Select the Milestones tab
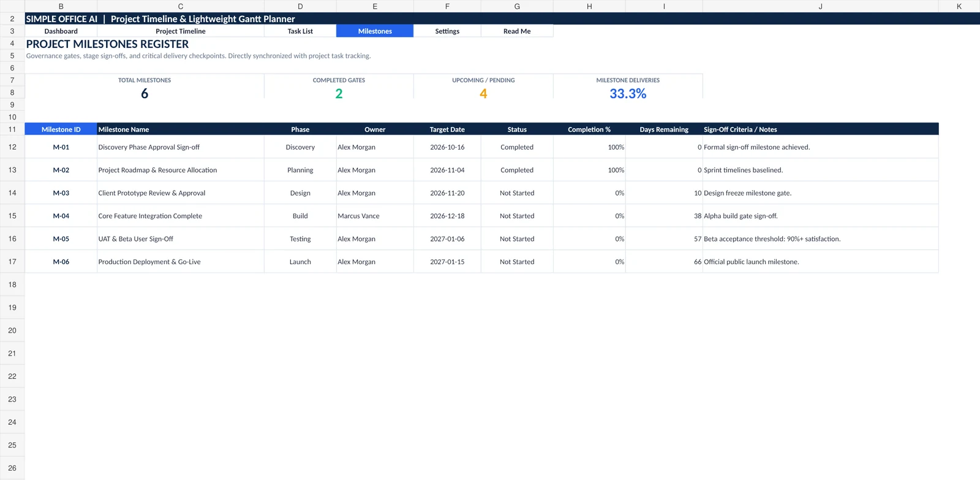980x480 pixels. 375,31
